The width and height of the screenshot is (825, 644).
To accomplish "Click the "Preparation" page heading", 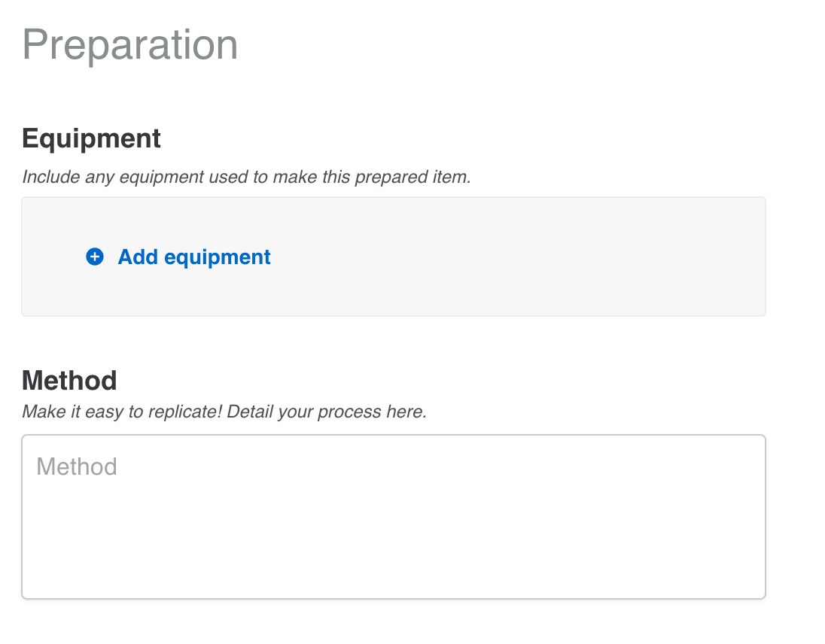I will point(130,44).
